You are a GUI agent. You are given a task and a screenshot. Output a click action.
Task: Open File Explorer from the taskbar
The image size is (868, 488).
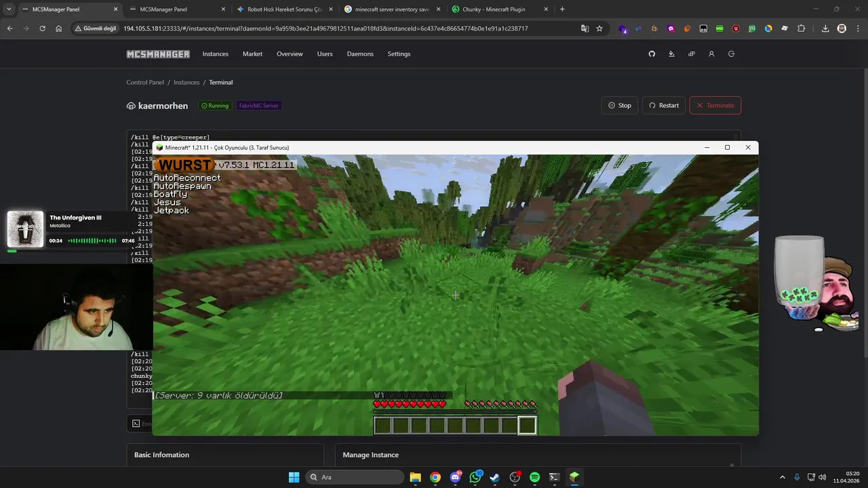415,477
